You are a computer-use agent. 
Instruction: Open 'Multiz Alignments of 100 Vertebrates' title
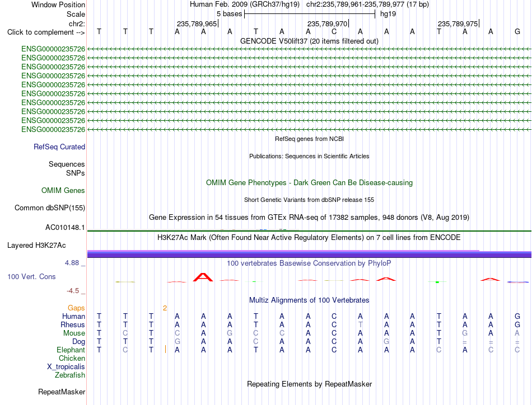309,300
